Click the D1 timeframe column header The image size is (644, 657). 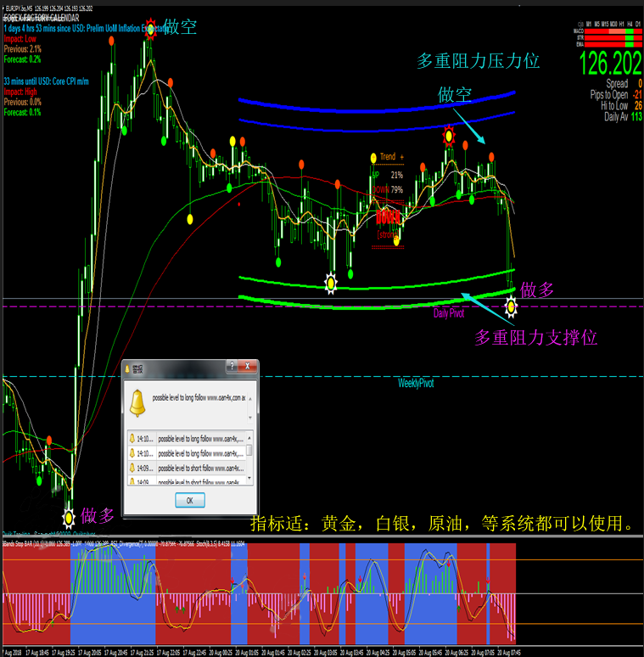pos(638,25)
